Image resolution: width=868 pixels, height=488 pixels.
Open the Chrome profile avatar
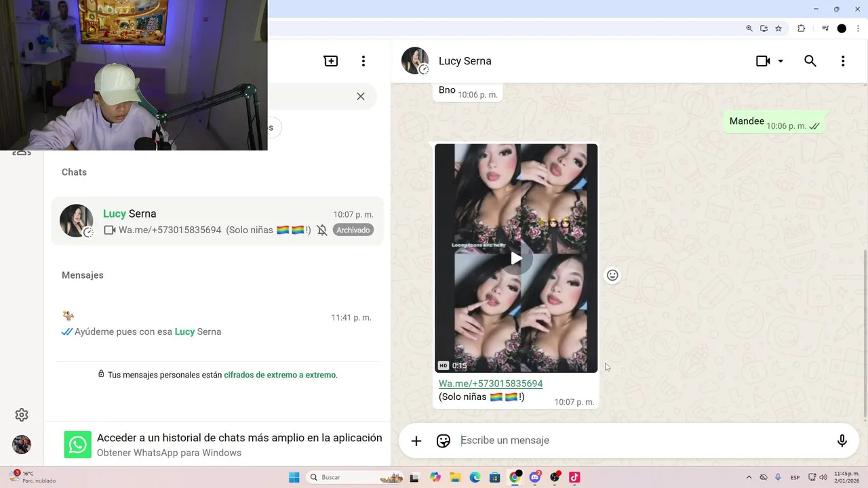842,28
